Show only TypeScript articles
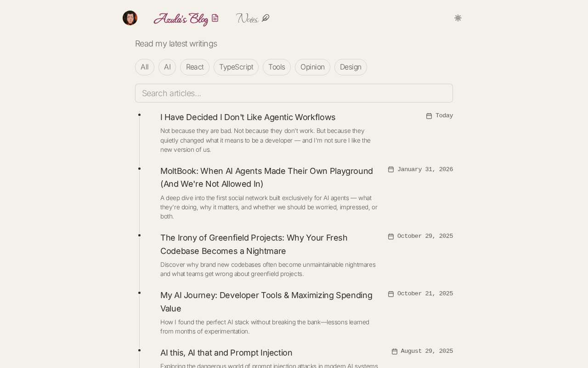Screen dimensions: 588x368 236,67
